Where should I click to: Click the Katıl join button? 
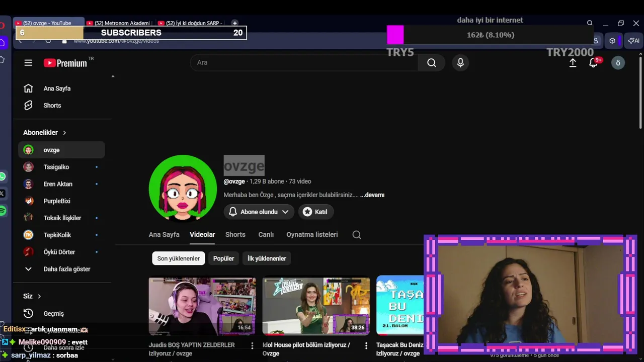point(316,212)
